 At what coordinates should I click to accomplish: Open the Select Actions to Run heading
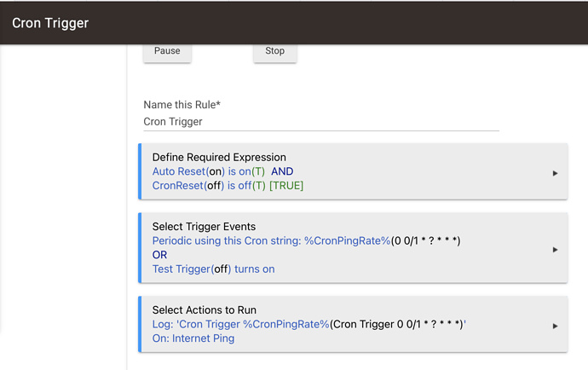(204, 310)
